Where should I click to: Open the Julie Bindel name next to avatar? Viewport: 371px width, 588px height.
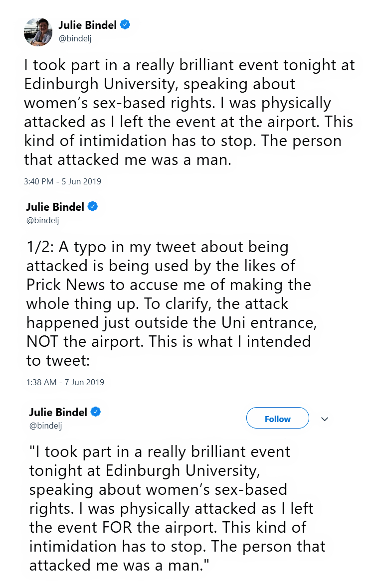[x=87, y=25]
